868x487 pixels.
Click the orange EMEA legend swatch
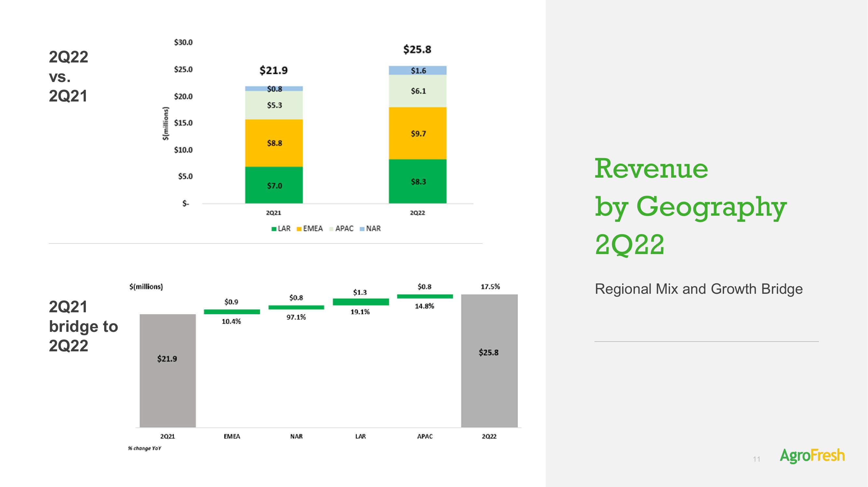(x=299, y=229)
